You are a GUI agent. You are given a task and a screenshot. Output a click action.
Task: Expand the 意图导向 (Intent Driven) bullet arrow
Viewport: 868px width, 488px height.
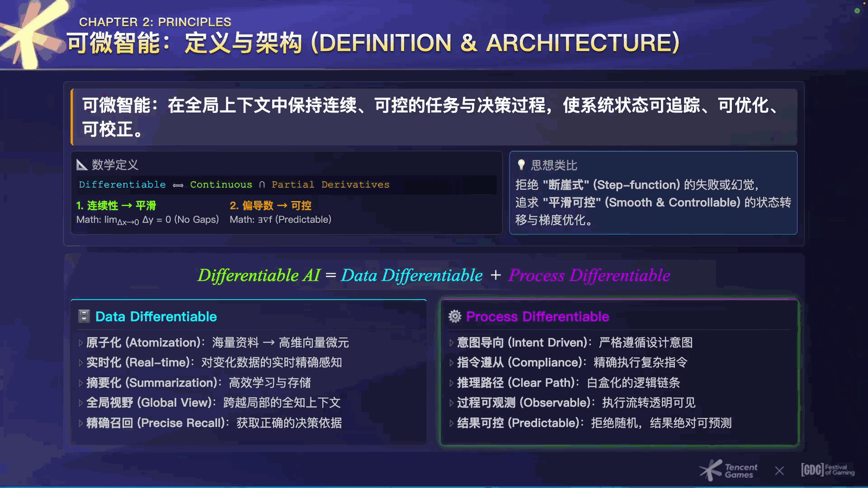[x=451, y=343]
